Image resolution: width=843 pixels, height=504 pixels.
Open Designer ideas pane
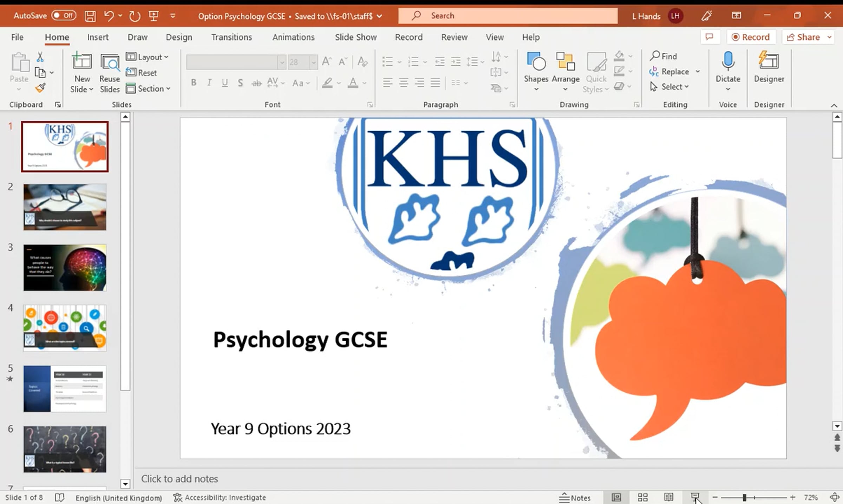pyautogui.click(x=769, y=67)
